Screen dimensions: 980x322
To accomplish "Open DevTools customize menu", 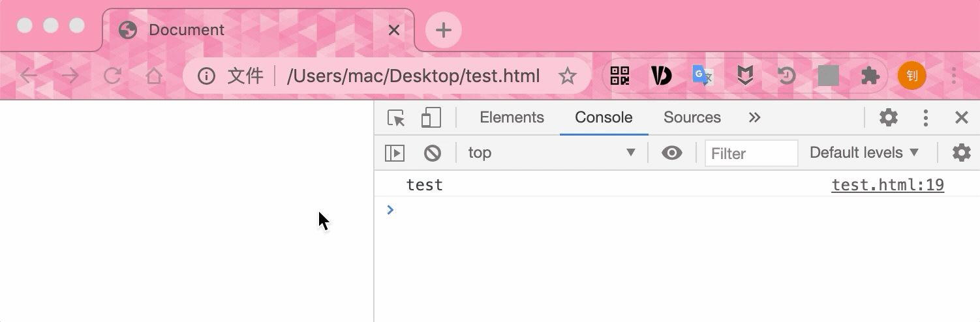I will [925, 118].
